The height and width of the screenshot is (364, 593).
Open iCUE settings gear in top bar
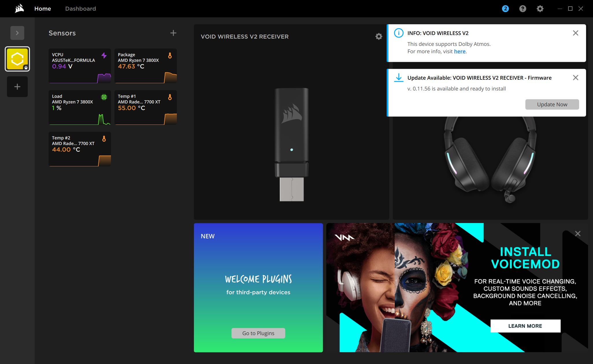(x=540, y=9)
